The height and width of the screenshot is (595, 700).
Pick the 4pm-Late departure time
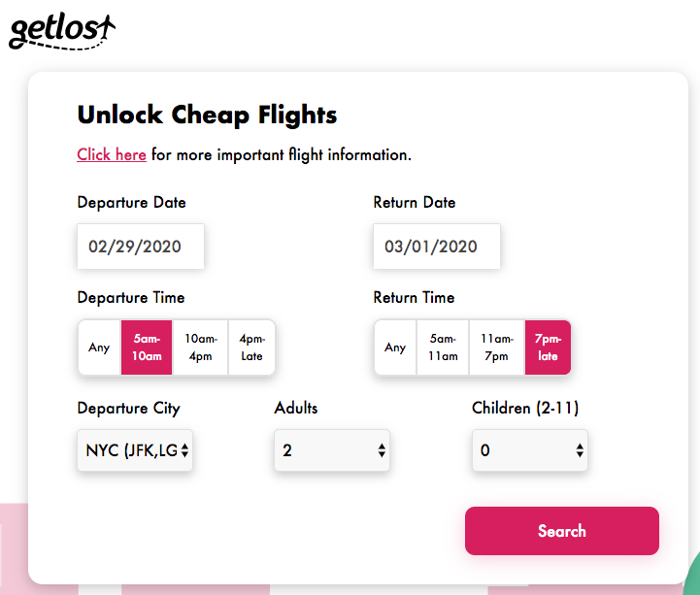coord(251,347)
